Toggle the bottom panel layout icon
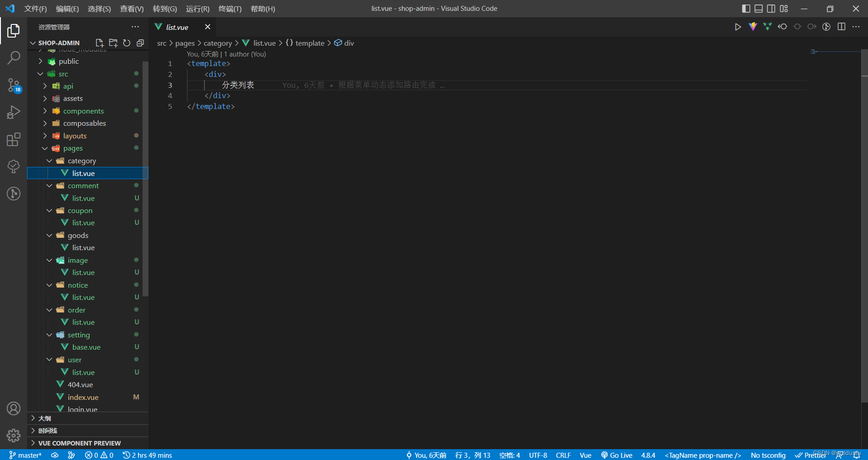The image size is (868, 460). [x=759, y=9]
